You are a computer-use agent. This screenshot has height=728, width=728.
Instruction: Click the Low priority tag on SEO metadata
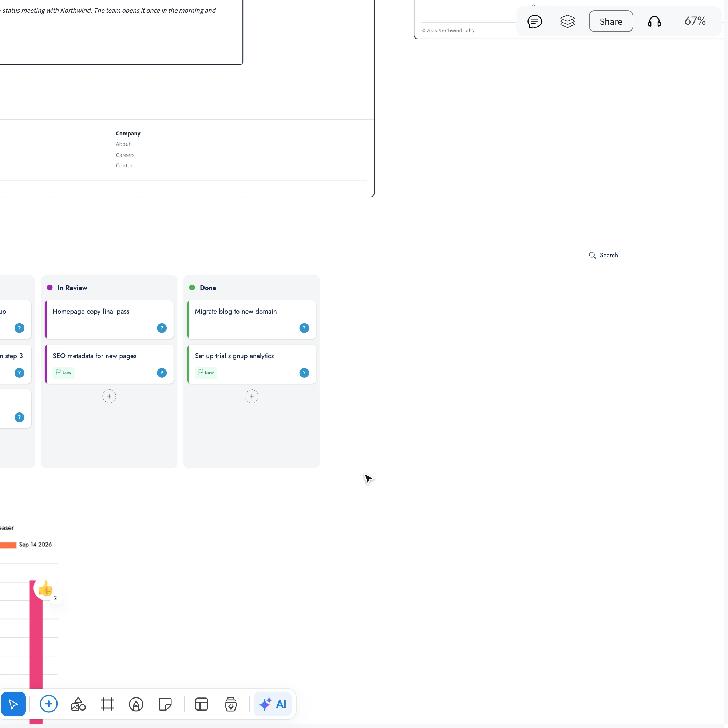pos(63,372)
